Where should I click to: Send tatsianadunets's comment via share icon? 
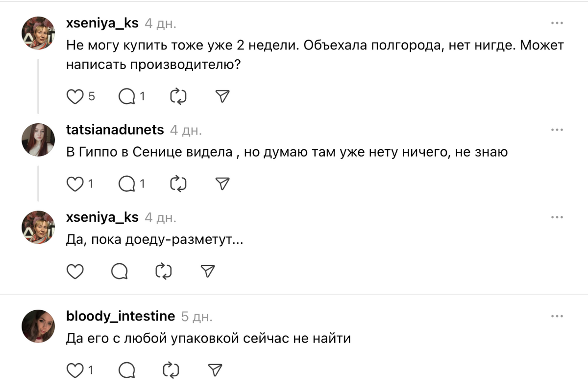click(223, 184)
